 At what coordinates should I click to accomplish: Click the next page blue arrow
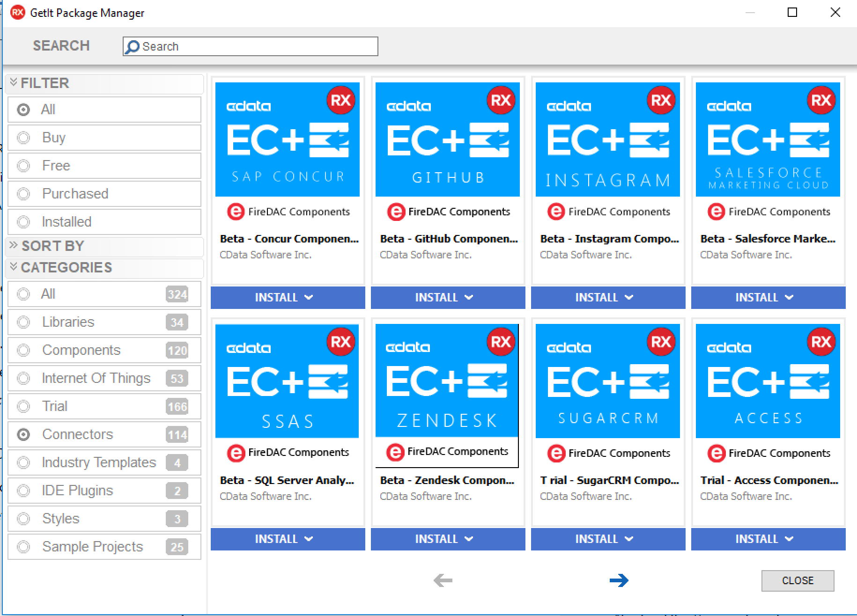point(619,580)
